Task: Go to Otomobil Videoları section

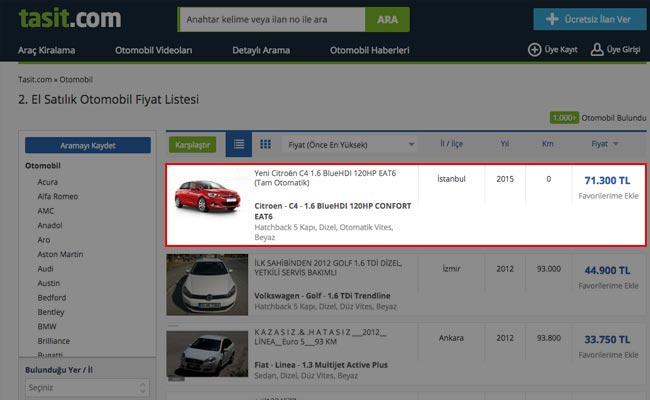Action: 156,50
